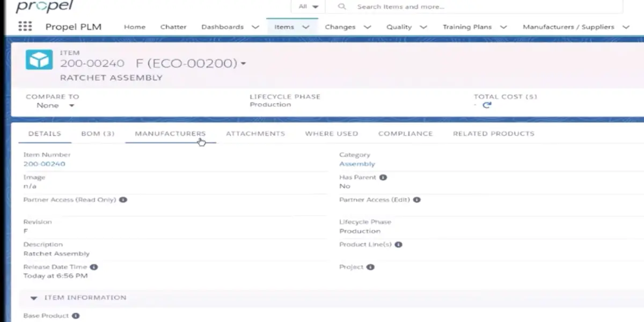Image resolution: width=644 pixels, height=322 pixels.
Task: Open the 200-00240 item number link
Action: 44,164
